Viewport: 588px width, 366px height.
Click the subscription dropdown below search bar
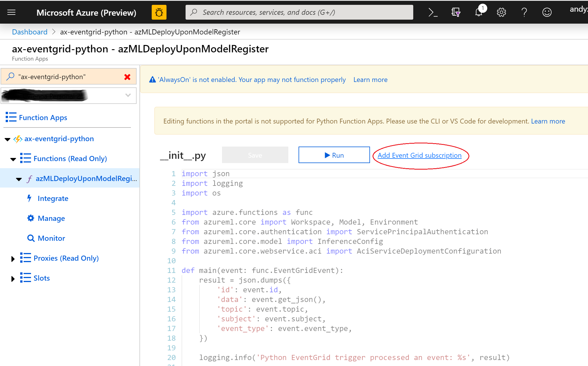(x=69, y=95)
